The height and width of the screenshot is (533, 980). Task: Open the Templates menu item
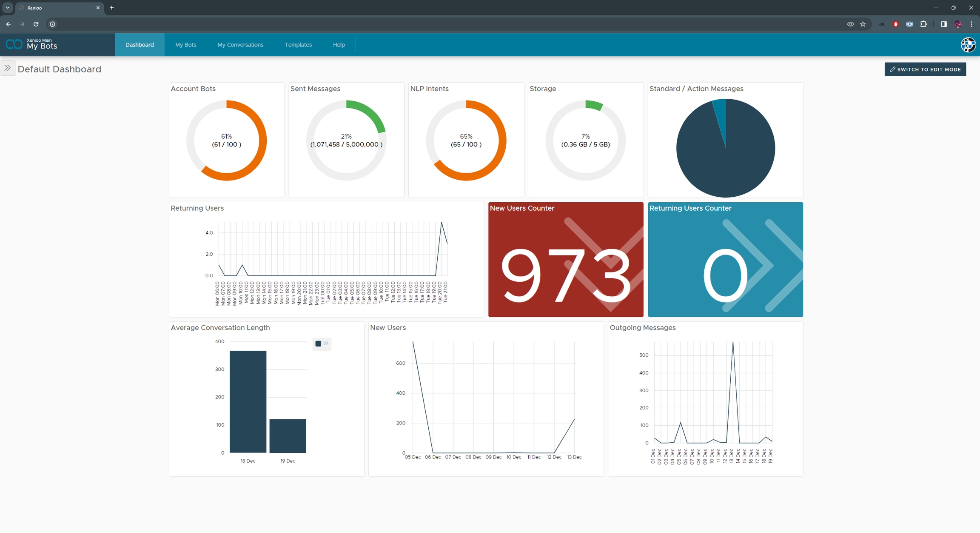coord(298,45)
